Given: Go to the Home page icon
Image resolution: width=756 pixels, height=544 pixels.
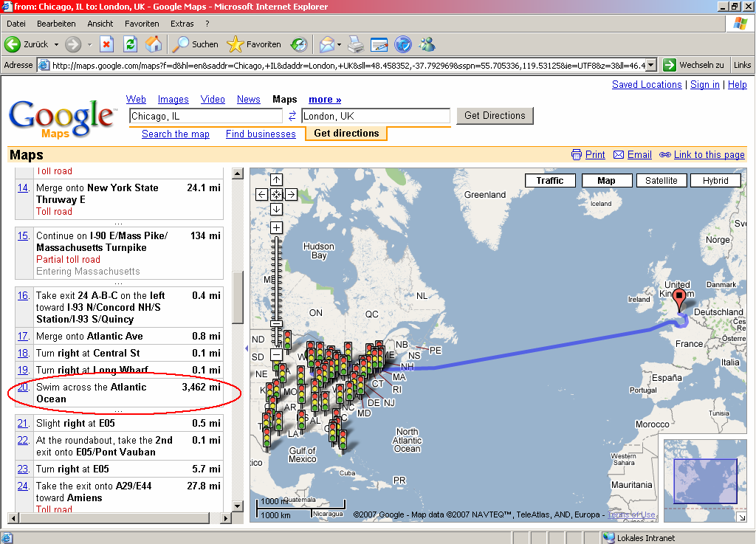Looking at the screenshot, I should pos(154,44).
